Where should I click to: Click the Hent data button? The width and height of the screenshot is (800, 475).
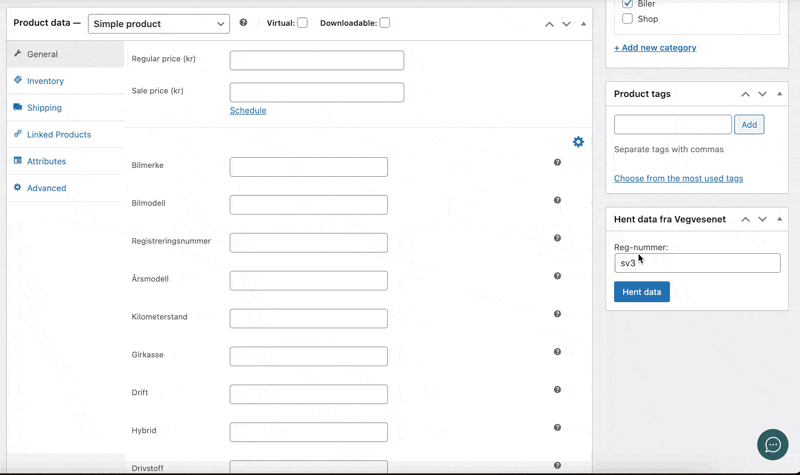[642, 292]
